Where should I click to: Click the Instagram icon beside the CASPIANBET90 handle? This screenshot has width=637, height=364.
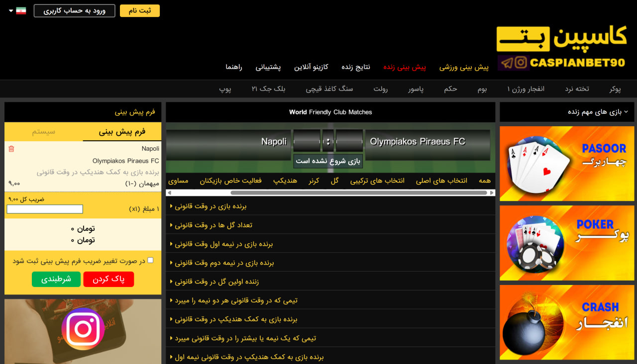tap(521, 63)
